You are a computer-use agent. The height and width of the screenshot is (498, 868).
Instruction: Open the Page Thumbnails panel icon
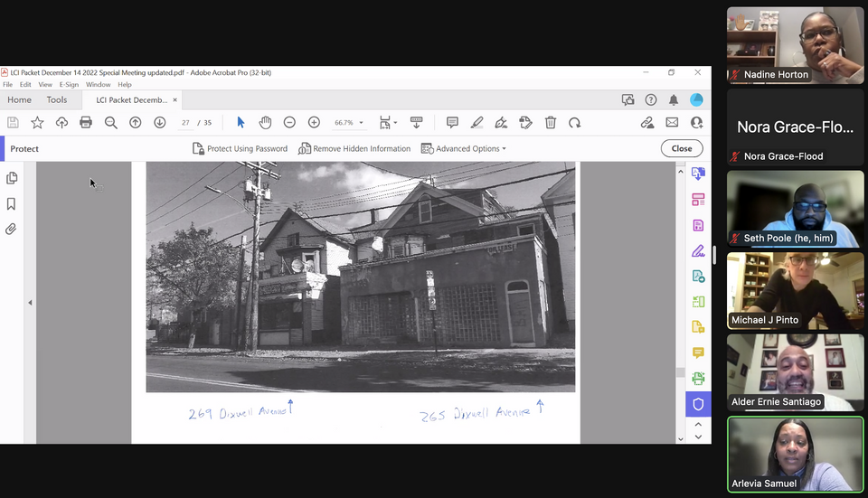12,178
